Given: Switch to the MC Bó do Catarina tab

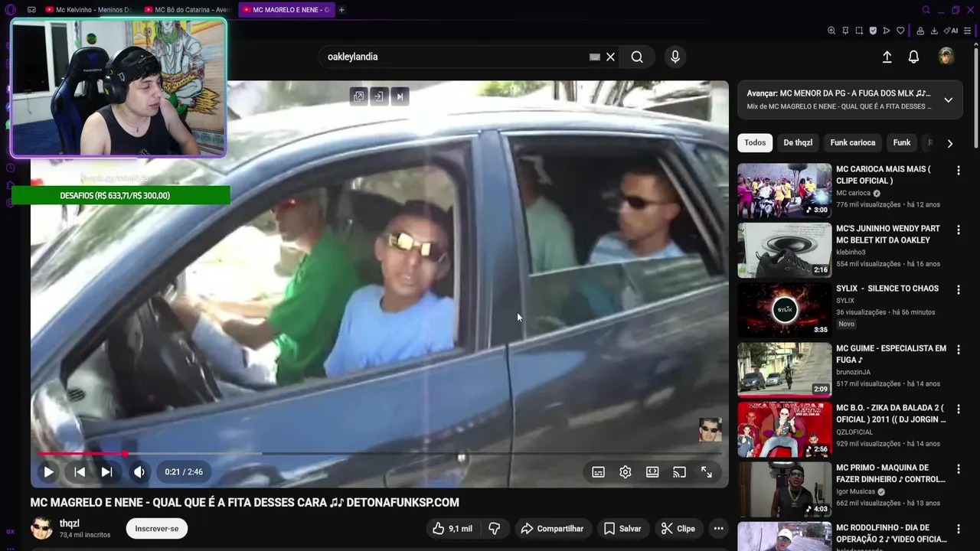Looking at the screenshot, I should [187, 10].
